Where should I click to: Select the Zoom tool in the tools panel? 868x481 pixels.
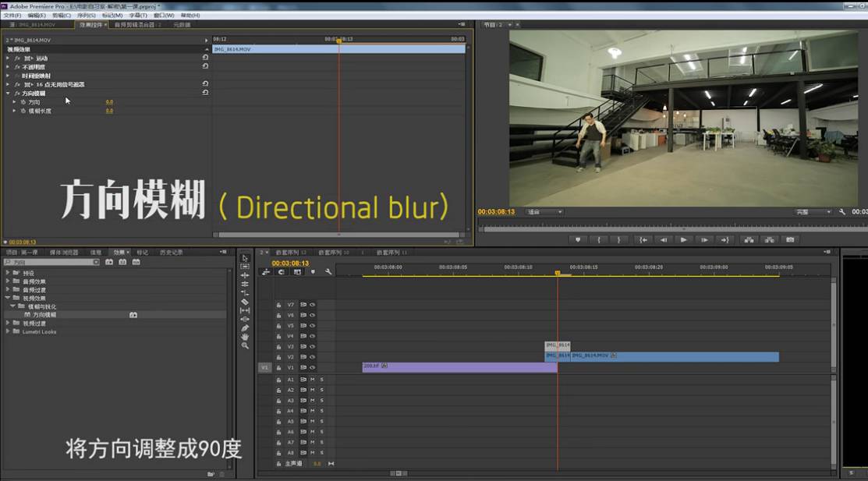tap(245, 345)
